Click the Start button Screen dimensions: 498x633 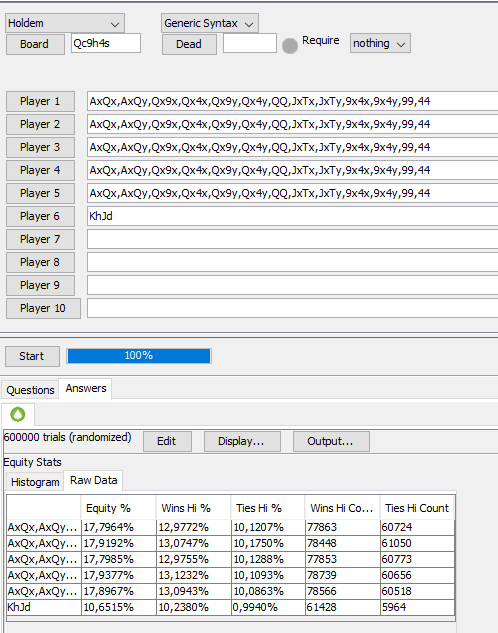click(x=32, y=356)
